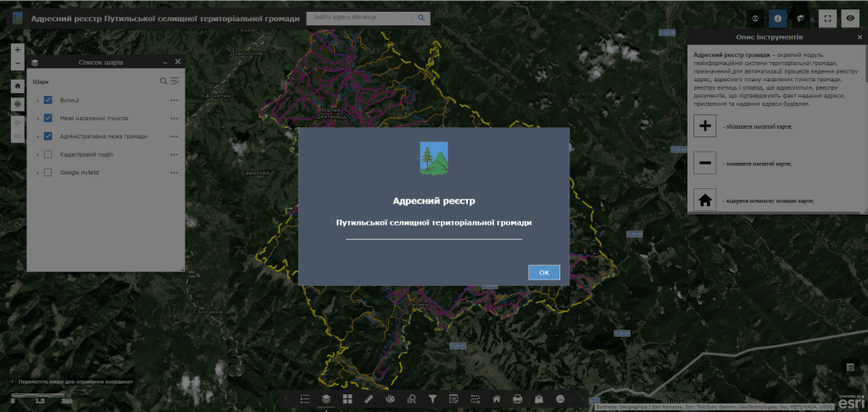Open options menu for Межі населених пунктів
868x412 pixels.
(x=175, y=119)
